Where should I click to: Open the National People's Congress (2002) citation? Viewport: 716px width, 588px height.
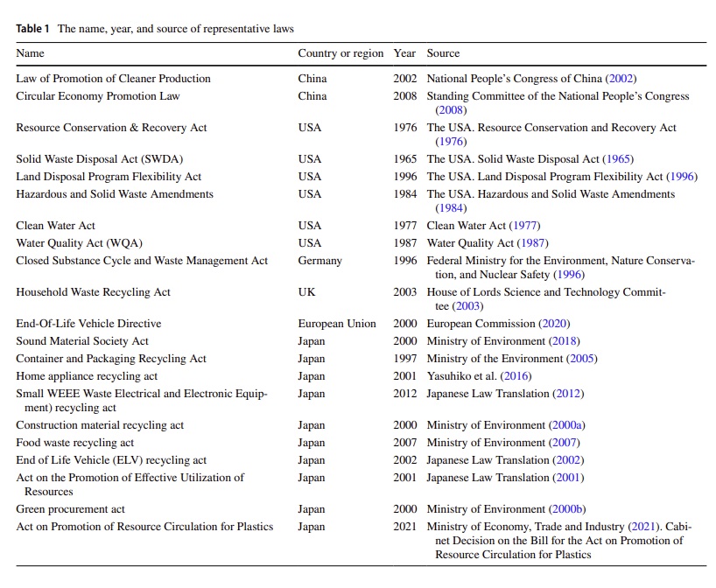(x=622, y=79)
